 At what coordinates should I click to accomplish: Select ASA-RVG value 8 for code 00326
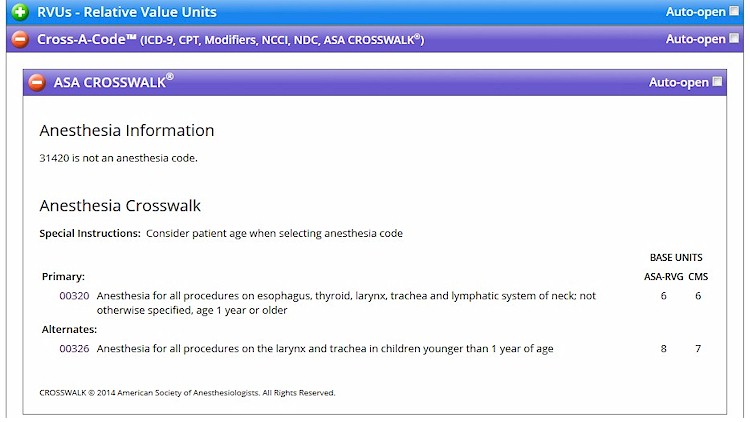click(663, 348)
